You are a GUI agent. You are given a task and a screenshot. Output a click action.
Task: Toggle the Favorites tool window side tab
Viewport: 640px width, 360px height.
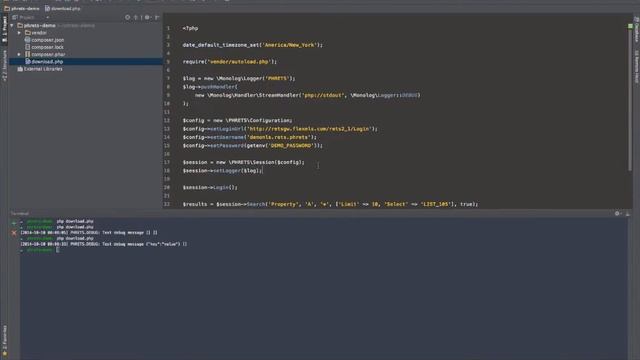4,341
